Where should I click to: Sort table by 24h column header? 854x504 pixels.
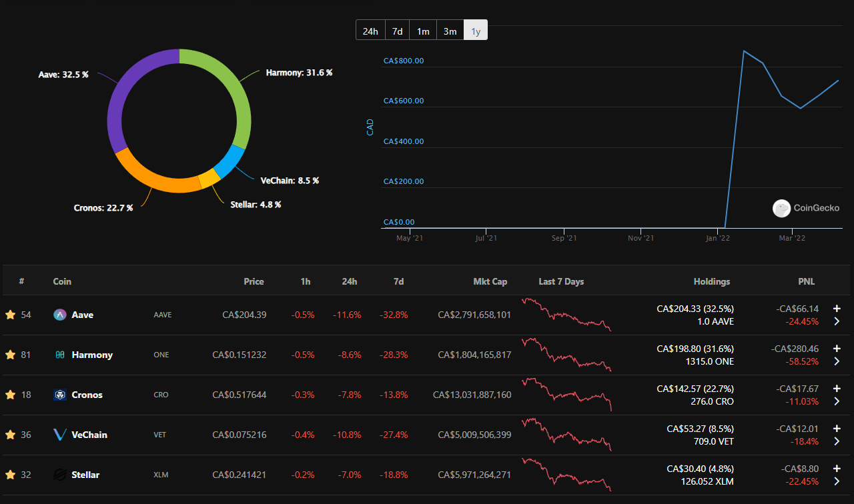[x=350, y=281]
